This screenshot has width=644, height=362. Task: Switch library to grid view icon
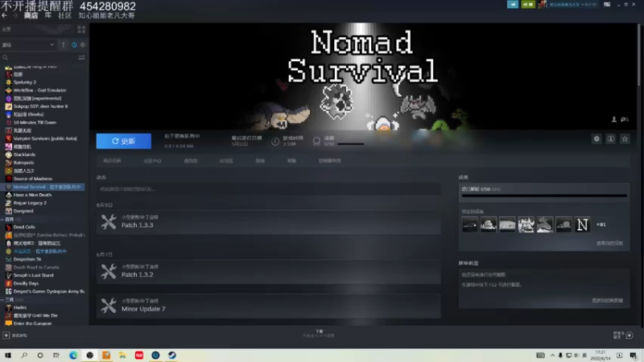point(81,30)
